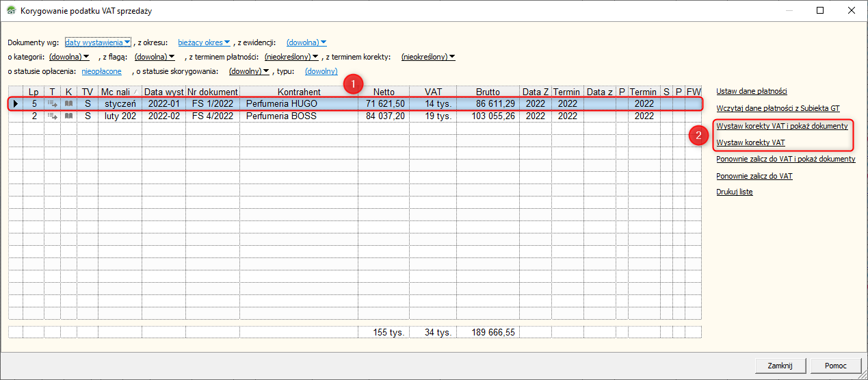Sort by the Netto column header
868x380 pixels.
pyautogui.click(x=384, y=92)
